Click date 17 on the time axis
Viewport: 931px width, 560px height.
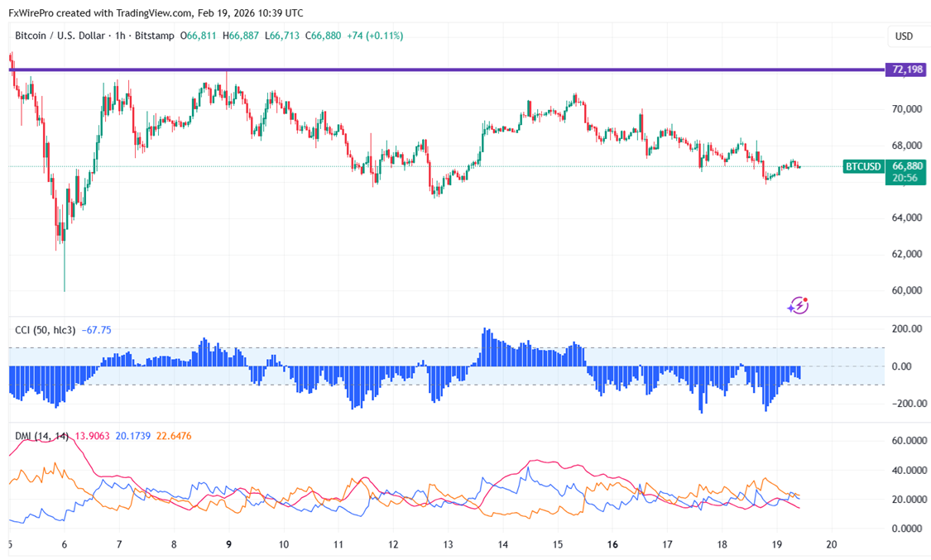point(667,544)
